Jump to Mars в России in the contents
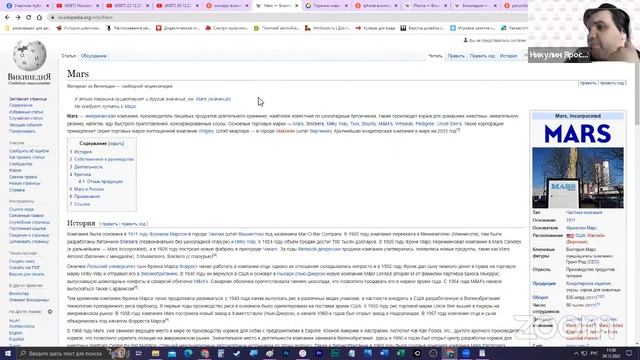This screenshot has height=360, width=640. [x=89, y=189]
